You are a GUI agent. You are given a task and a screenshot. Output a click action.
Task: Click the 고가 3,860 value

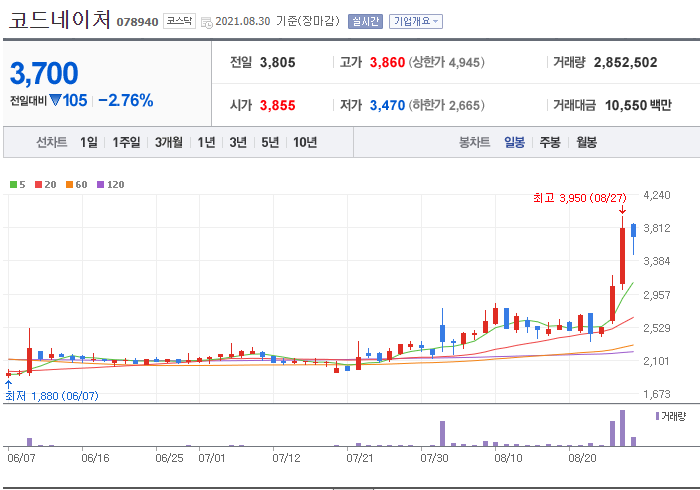coord(387,62)
